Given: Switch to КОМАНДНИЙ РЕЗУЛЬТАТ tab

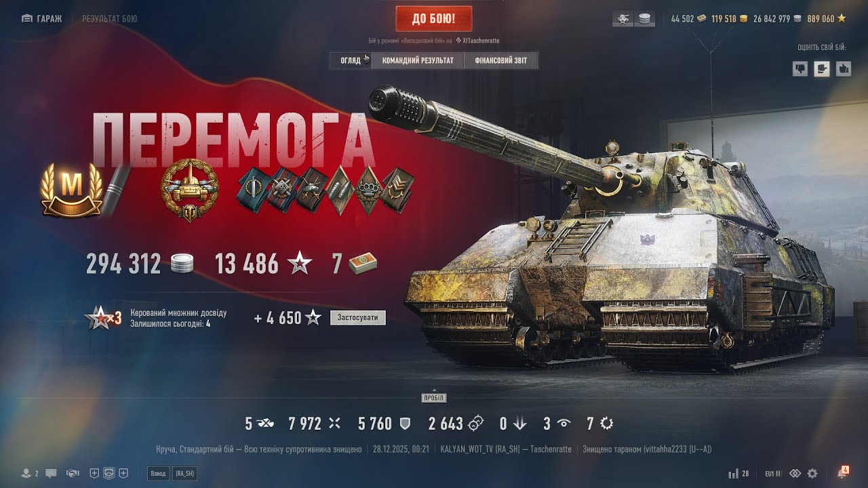Looking at the screenshot, I should (418, 60).
